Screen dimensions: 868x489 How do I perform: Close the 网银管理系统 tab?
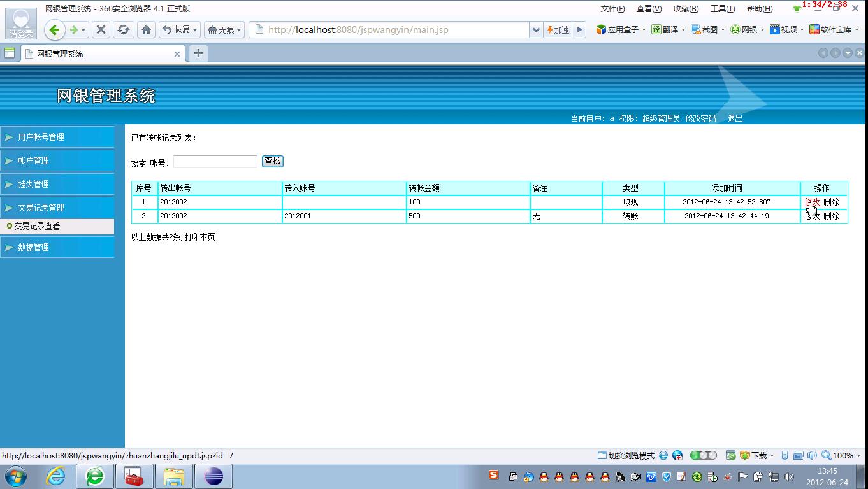pos(177,54)
